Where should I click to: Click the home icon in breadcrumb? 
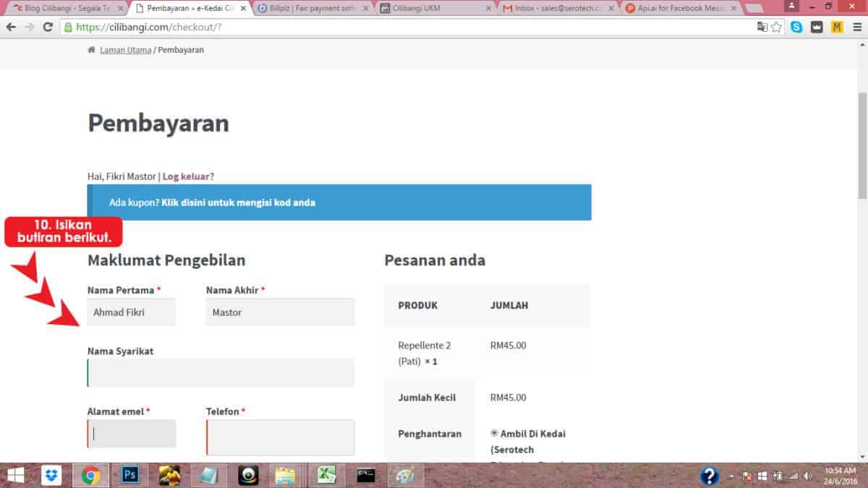[x=91, y=50]
